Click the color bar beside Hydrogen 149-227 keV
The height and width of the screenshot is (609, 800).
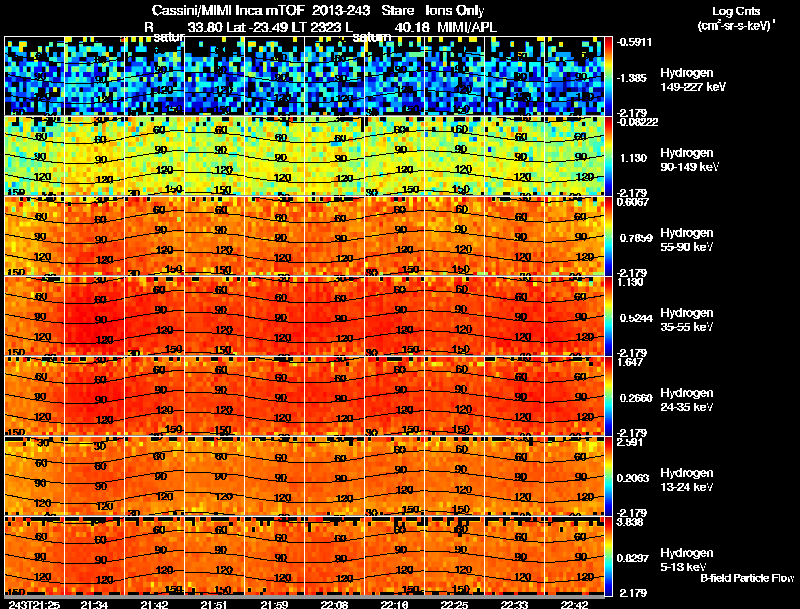pos(609,76)
